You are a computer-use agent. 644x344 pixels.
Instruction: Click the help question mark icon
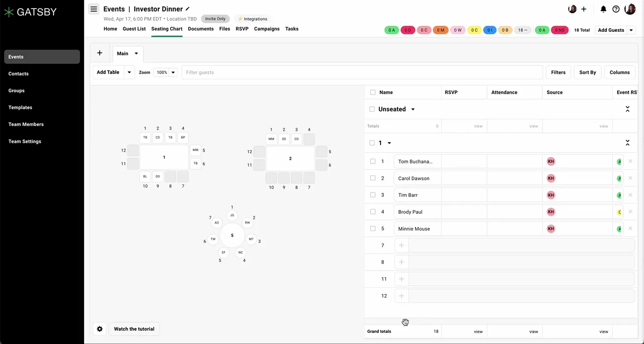tap(616, 9)
